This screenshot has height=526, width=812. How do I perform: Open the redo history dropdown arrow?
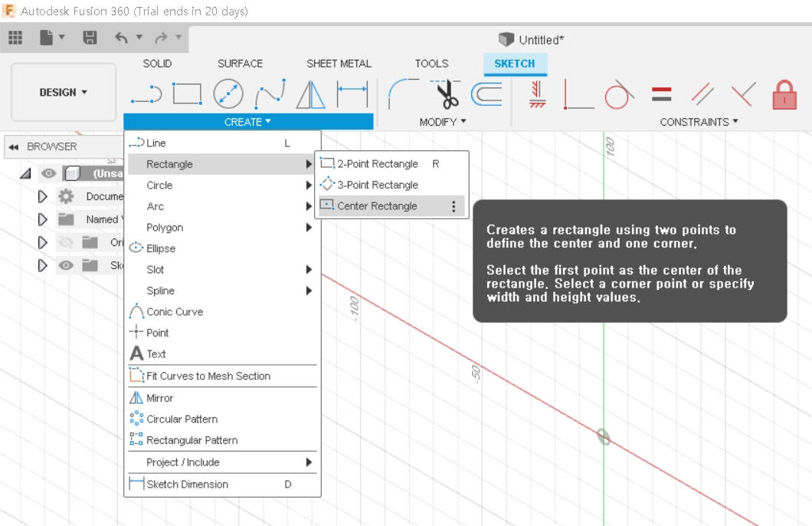pyautogui.click(x=178, y=37)
